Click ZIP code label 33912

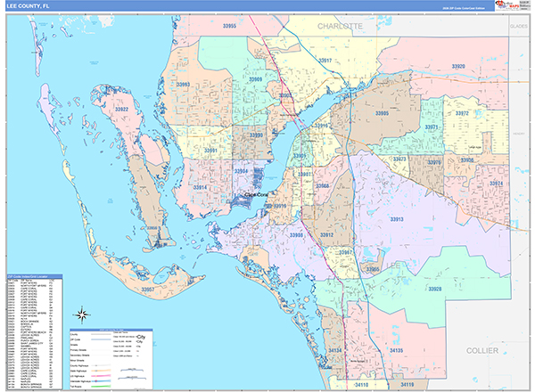(326, 235)
